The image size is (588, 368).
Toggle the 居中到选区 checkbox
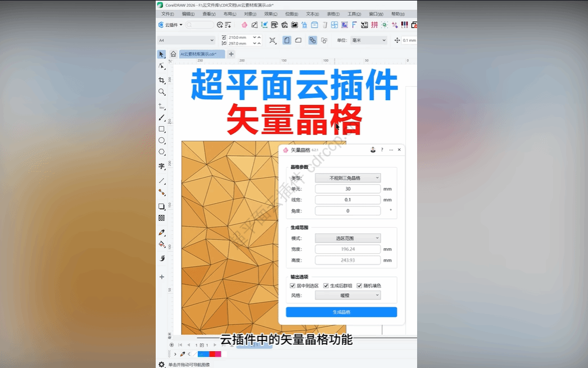[292, 286]
